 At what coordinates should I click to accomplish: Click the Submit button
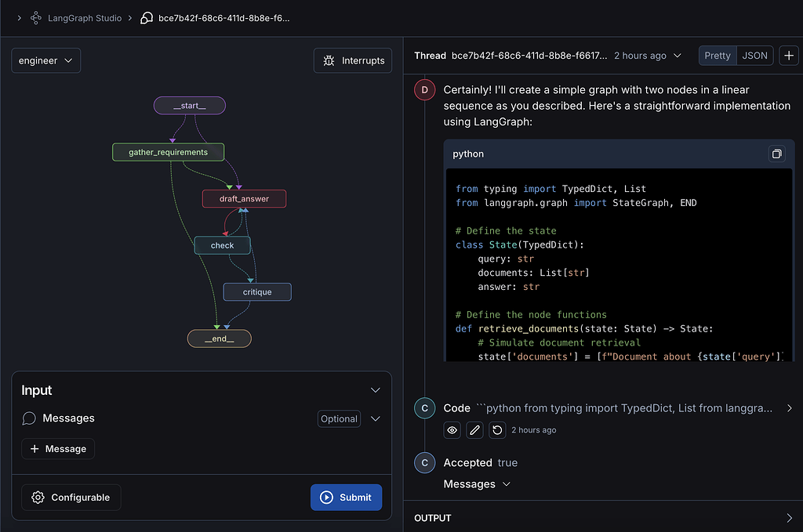click(x=346, y=498)
